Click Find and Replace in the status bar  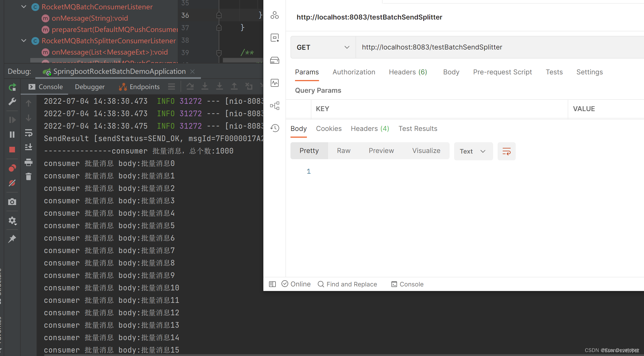[348, 284]
